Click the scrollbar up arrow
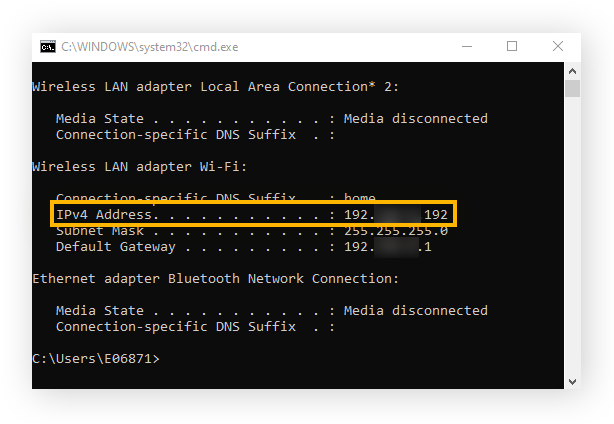This screenshot has width=614, height=424. (x=573, y=70)
